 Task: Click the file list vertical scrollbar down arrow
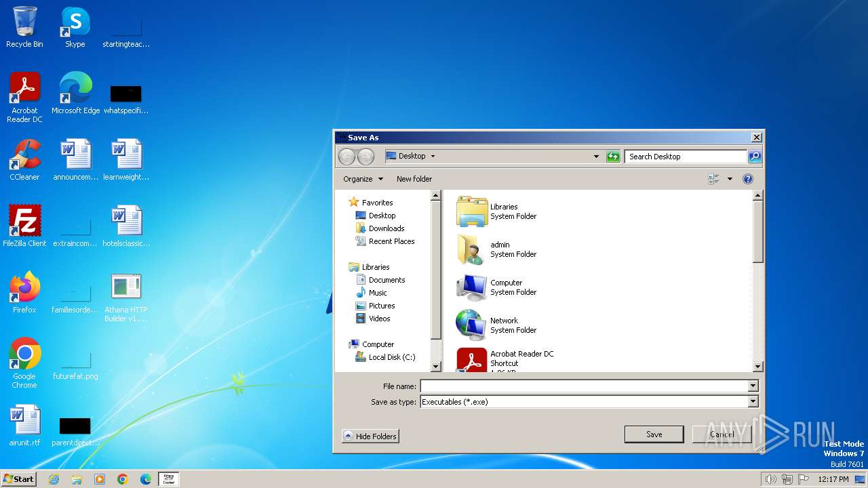[x=758, y=367]
